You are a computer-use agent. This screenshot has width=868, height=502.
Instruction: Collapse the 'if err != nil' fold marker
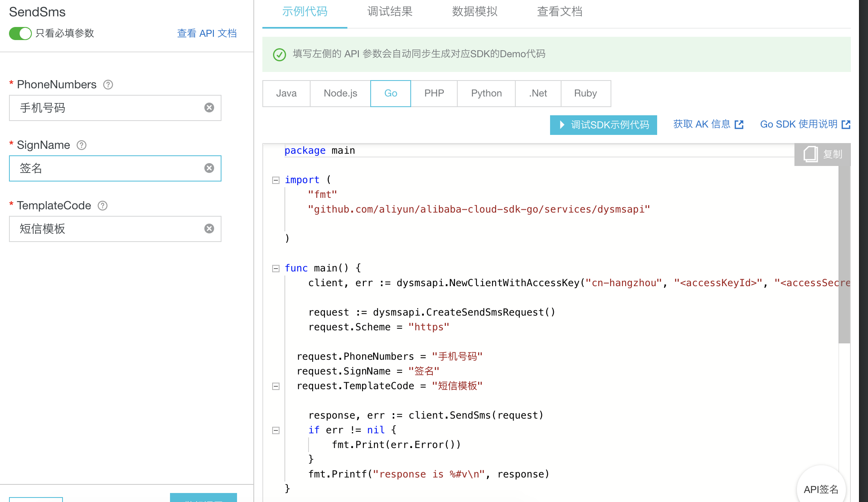point(276,430)
